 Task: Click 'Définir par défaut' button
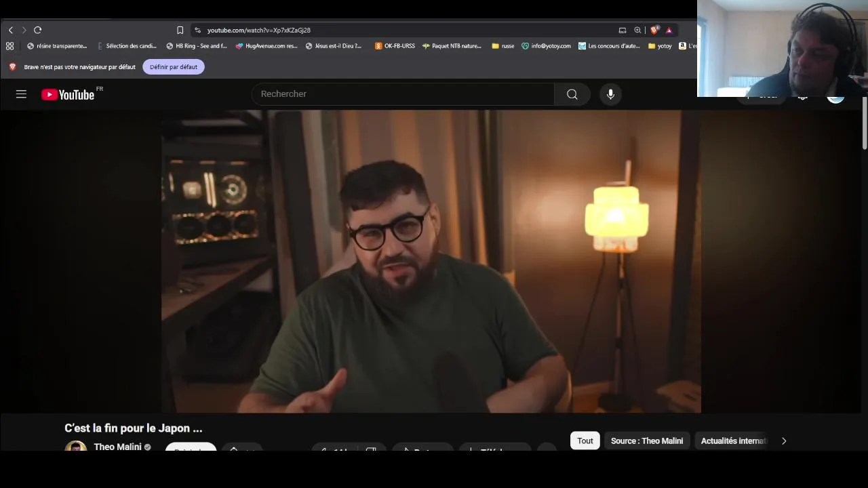click(x=174, y=67)
